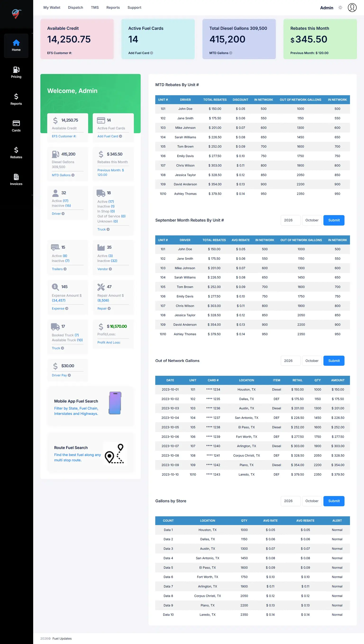Toggle the light/dark theme sun icon
Screen dimensions: 364x644
pyautogui.click(x=340, y=8)
